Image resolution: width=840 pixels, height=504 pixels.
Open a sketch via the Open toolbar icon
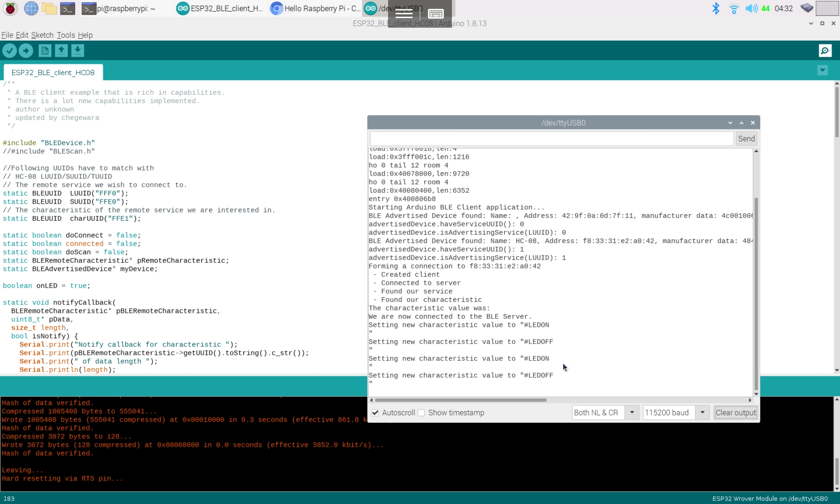pos(61,50)
